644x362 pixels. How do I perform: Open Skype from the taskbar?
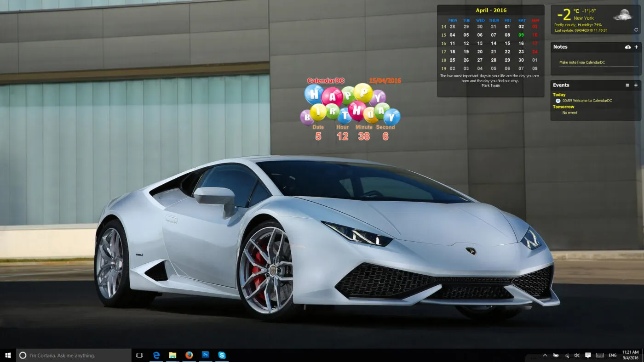pos(222,355)
